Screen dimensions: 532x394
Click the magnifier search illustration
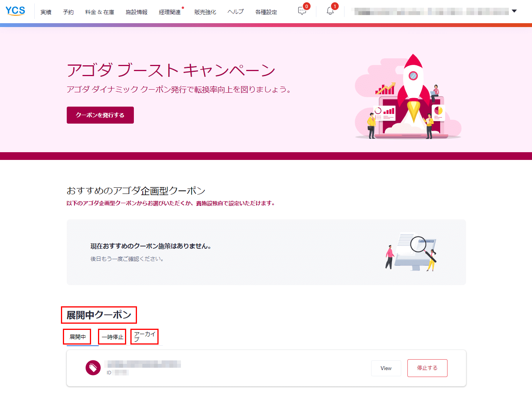(411, 252)
